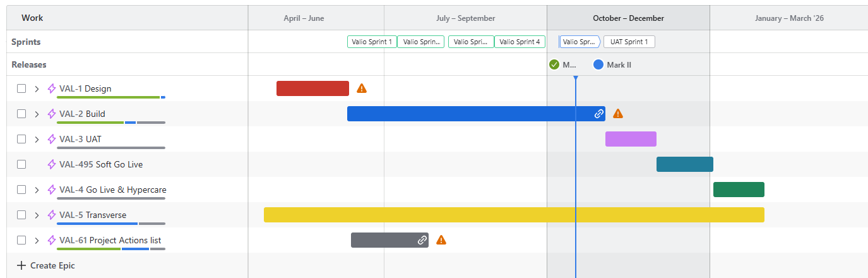Click the warning icon beside VAL-2 Build bar
The image size is (868, 278).
[x=618, y=114]
